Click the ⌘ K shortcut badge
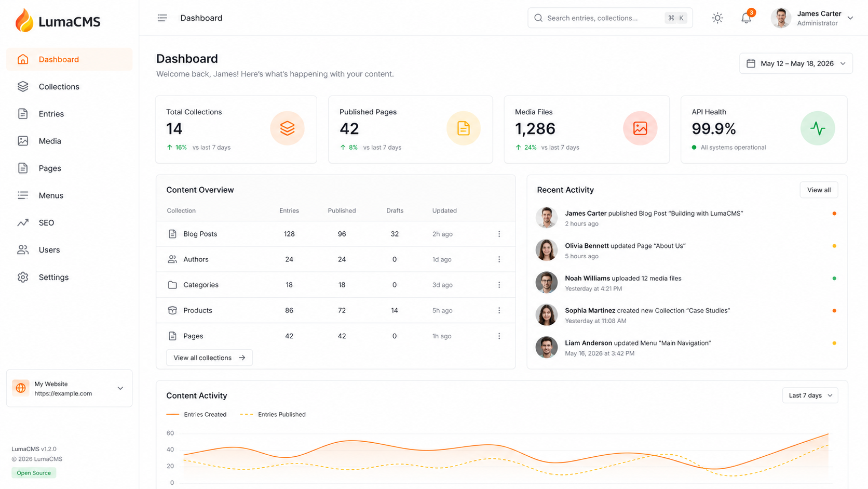Image resolution: width=868 pixels, height=489 pixels. (676, 18)
